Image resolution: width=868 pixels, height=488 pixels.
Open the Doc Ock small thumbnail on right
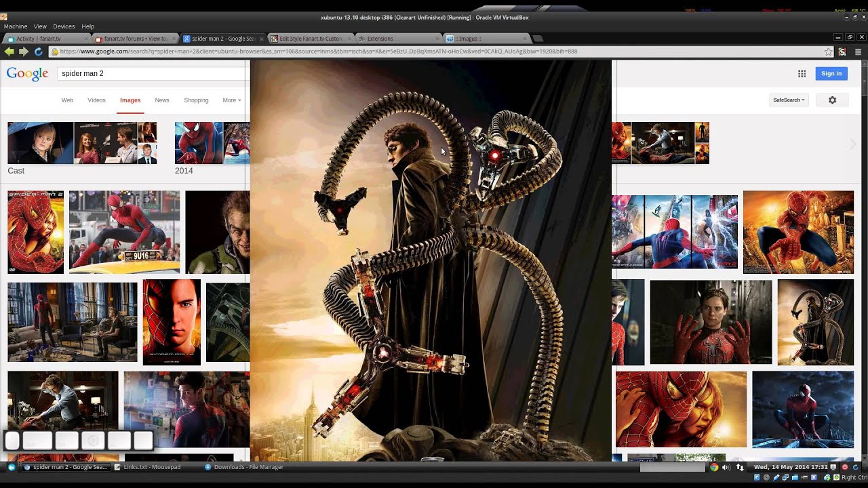[816, 322]
